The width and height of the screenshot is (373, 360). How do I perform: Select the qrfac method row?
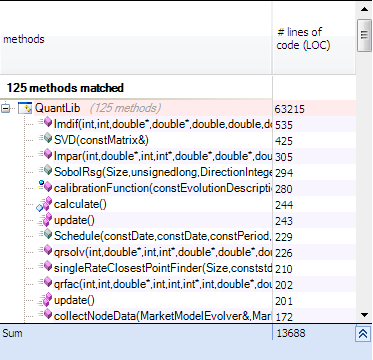pos(178,284)
